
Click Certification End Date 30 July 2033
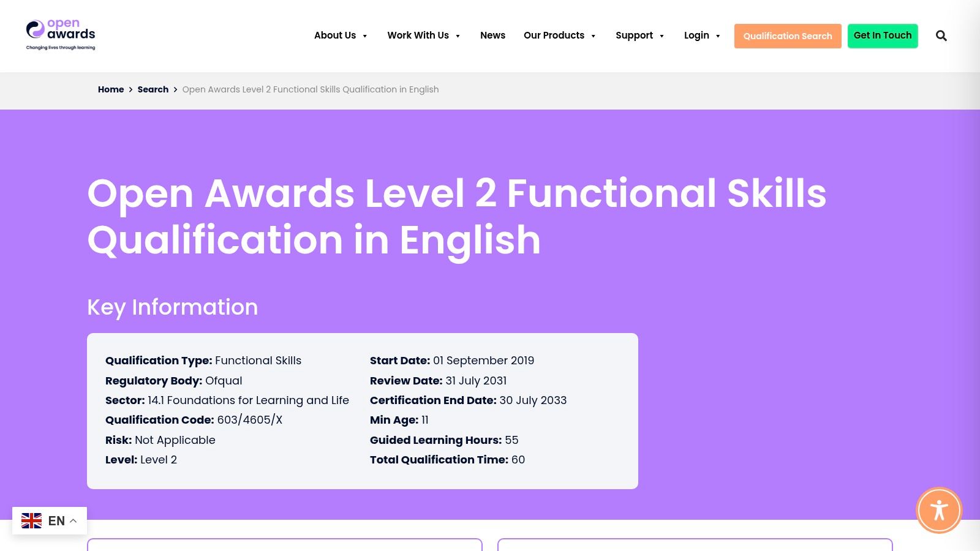click(x=469, y=400)
